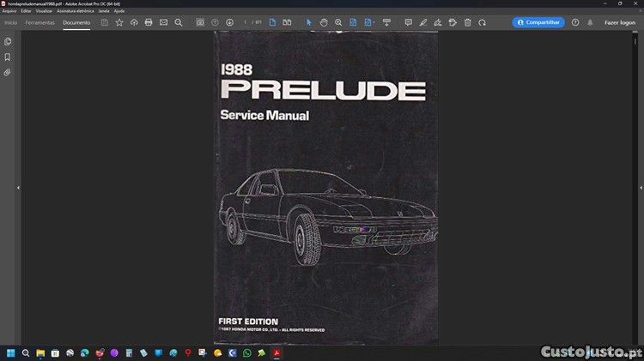Open page thumbnails panel in sidebar
Image resolution: width=644 pixels, height=361 pixels.
[x=8, y=41]
